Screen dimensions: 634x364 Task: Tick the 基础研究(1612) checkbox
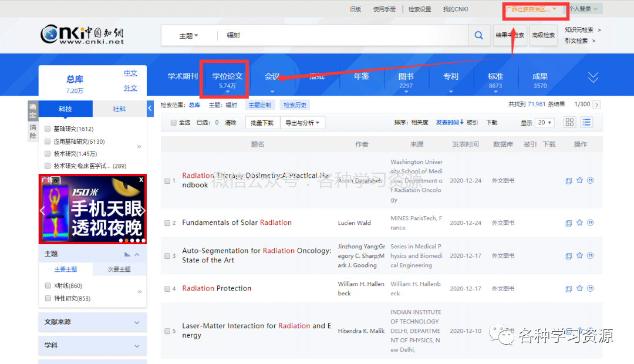[48, 129]
